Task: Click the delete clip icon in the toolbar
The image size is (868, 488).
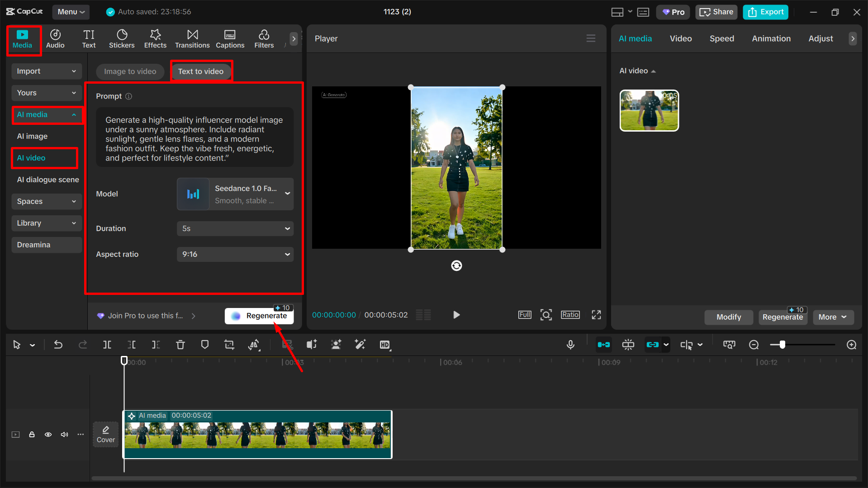Action: click(180, 344)
